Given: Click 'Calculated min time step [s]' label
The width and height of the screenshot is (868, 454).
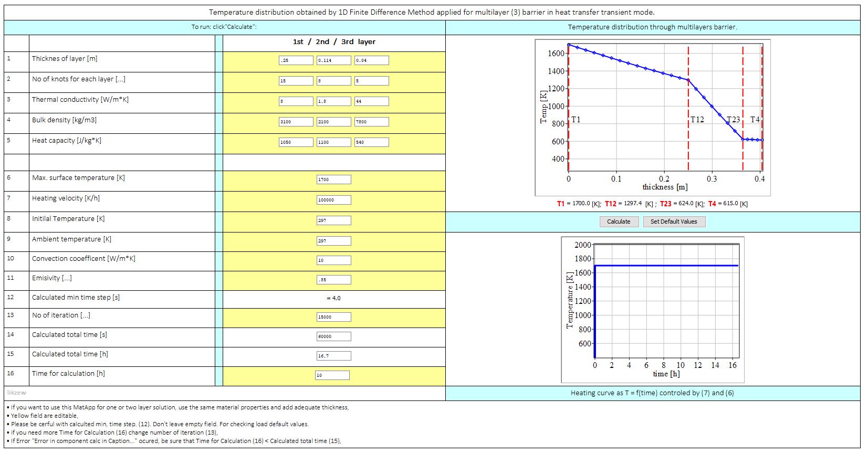Looking at the screenshot, I should pyautogui.click(x=76, y=297).
